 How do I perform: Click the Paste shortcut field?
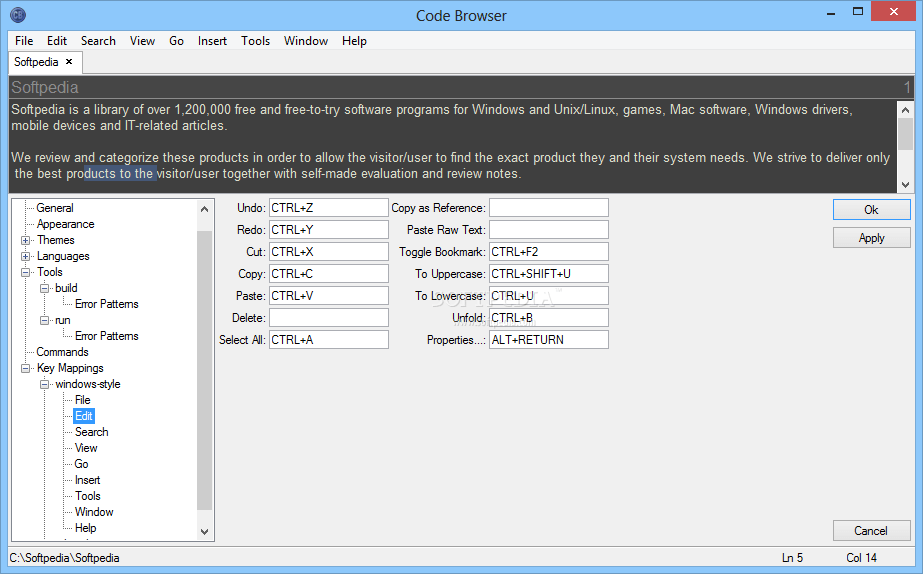328,296
